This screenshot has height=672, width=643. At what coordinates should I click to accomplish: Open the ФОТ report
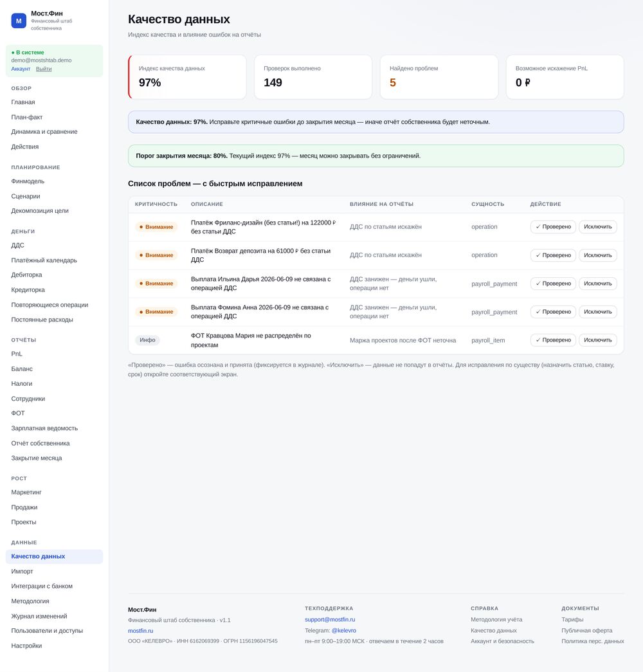(18, 413)
